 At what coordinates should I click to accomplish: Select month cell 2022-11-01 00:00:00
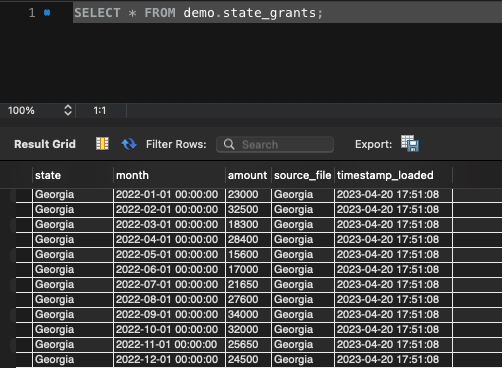pyautogui.click(x=169, y=345)
